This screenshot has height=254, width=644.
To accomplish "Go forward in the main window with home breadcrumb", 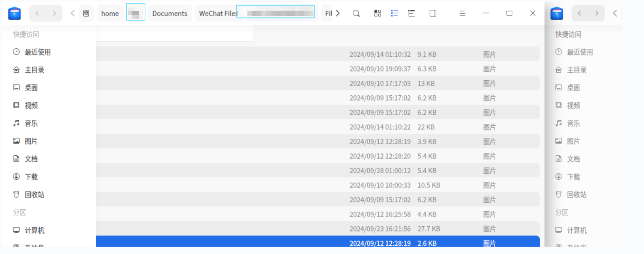I will tap(54, 14).
